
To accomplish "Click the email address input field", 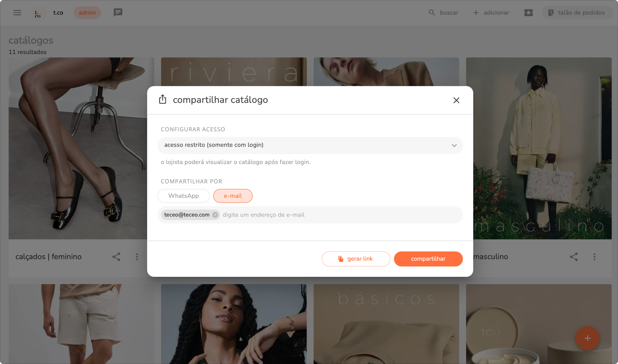I will (x=338, y=215).
